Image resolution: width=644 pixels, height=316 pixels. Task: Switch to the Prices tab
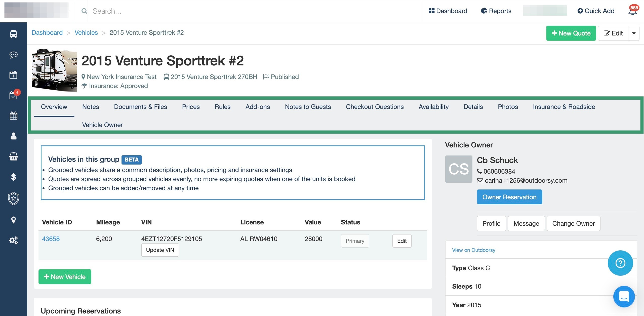pyautogui.click(x=191, y=107)
